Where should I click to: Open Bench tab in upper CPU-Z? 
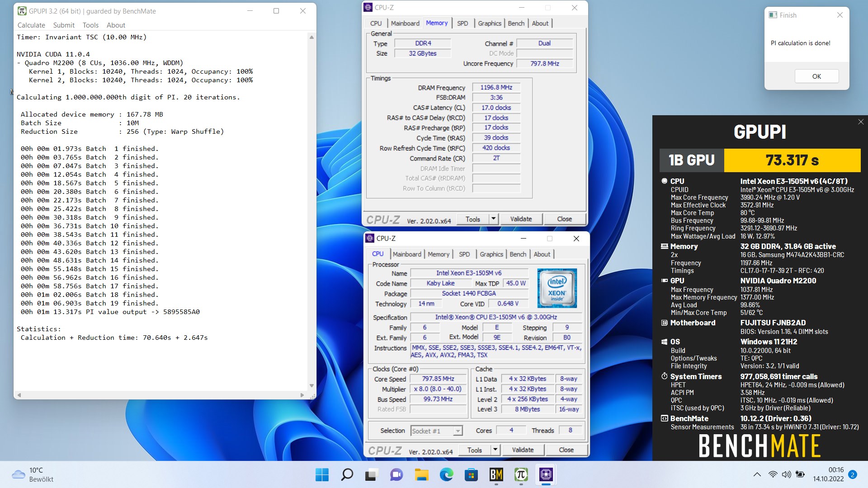click(x=516, y=23)
